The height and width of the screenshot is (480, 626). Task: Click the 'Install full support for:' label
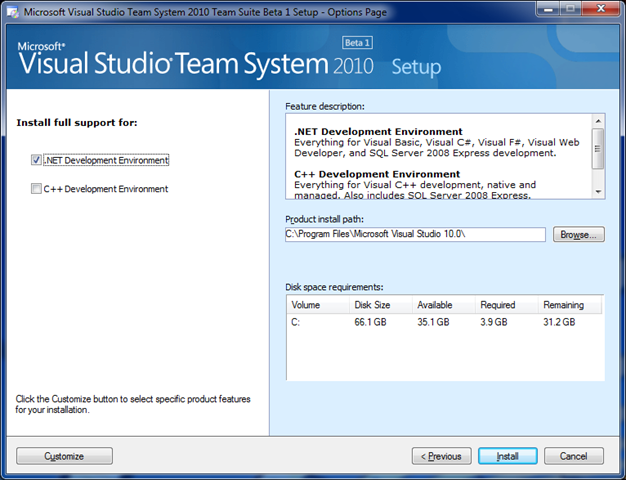coord(77,123)
